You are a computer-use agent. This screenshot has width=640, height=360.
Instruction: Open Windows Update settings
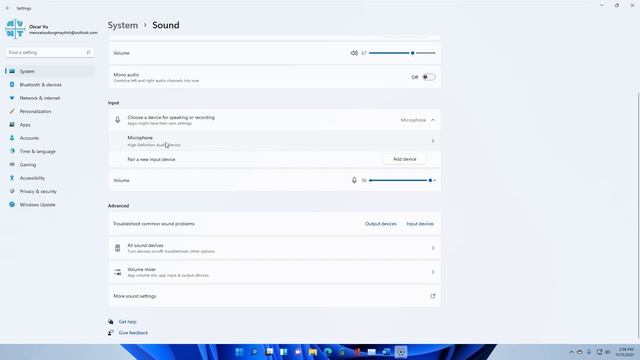[x=50, y=204]
